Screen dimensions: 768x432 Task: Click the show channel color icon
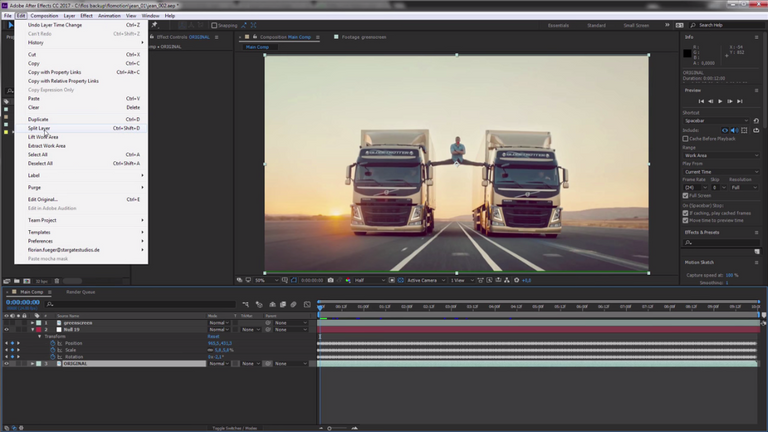pos(348,280)
